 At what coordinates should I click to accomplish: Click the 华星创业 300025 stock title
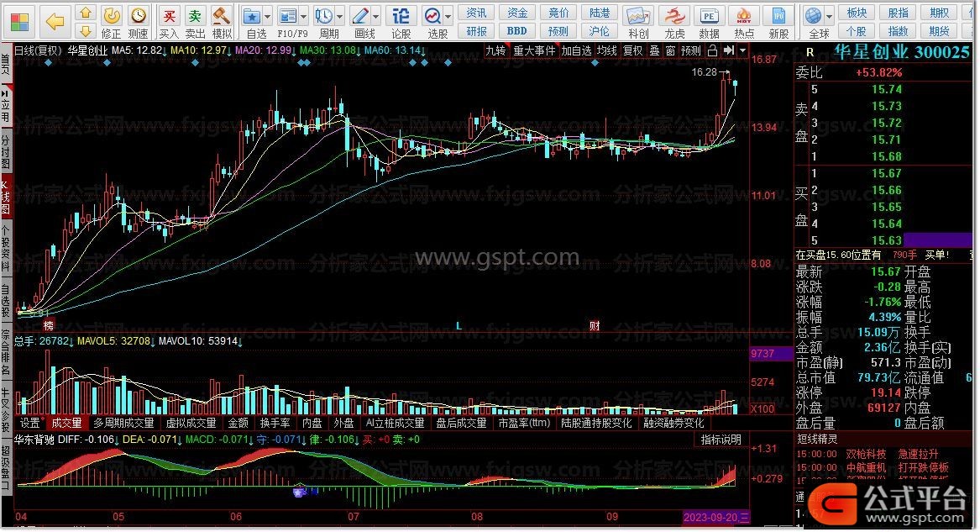coord(902,52)
